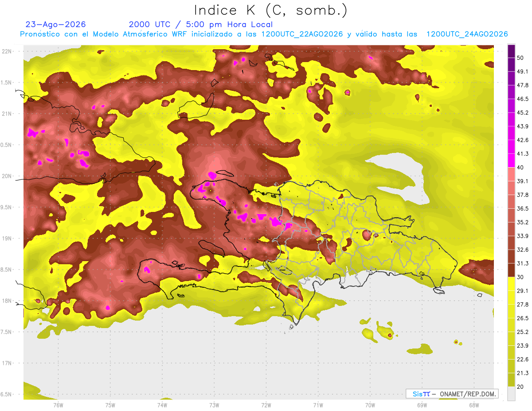Click the "41.3" value on the color scale
This screenshot has height=411, width=532.
523,154
